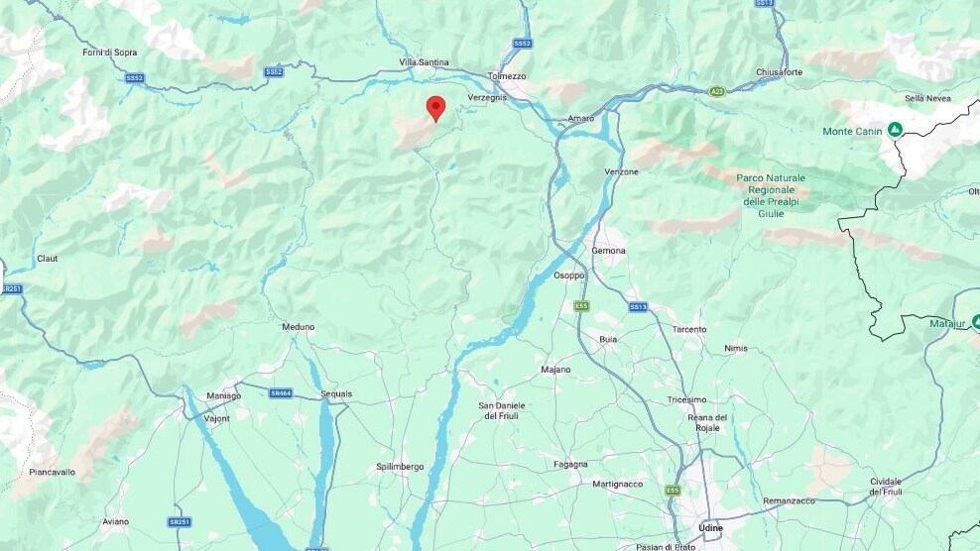Screen dimensions: 980x551
Task: Click the SS52 shield near Forni di Sopra
Action: point(134,78)
